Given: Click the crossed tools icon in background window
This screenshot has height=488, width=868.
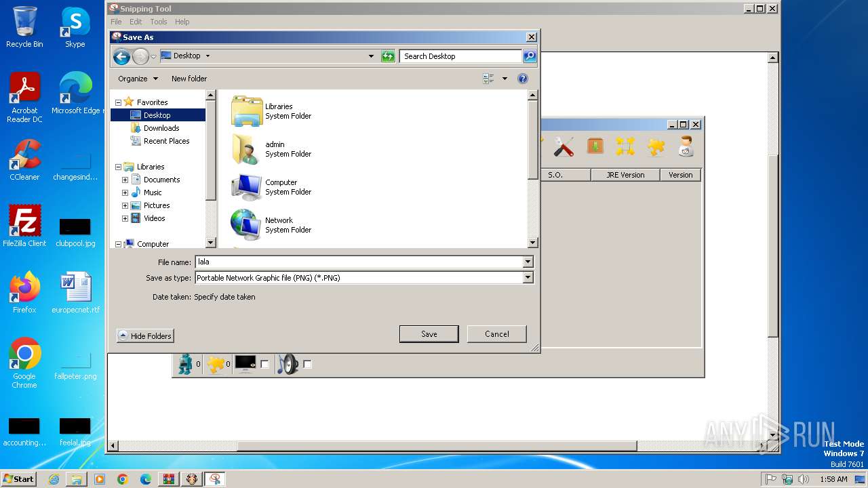Looking at the screenshot, I should pyautogui.click(x=564, y=146).
